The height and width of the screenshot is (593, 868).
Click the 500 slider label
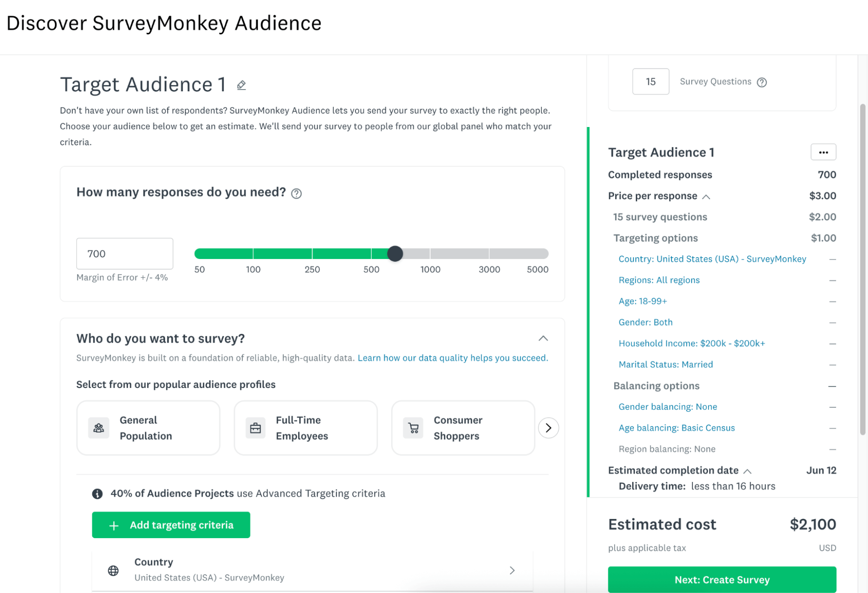coord(371,270)
